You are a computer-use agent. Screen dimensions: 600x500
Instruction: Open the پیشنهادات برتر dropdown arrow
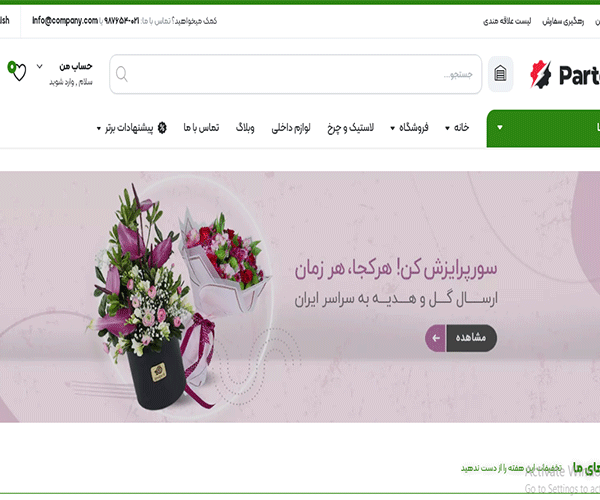pos(99,128)
